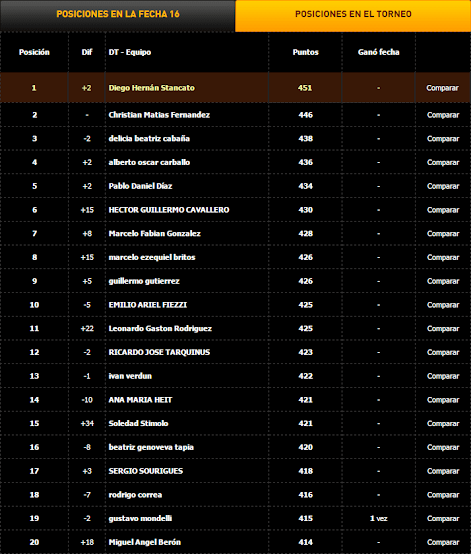Image resolution: width=471 pixels, height=554 pixels.
Task: Select name HECTOR GUILLERMO CAVALLERO
Action: pyautogui.click(x=169, y=210)
